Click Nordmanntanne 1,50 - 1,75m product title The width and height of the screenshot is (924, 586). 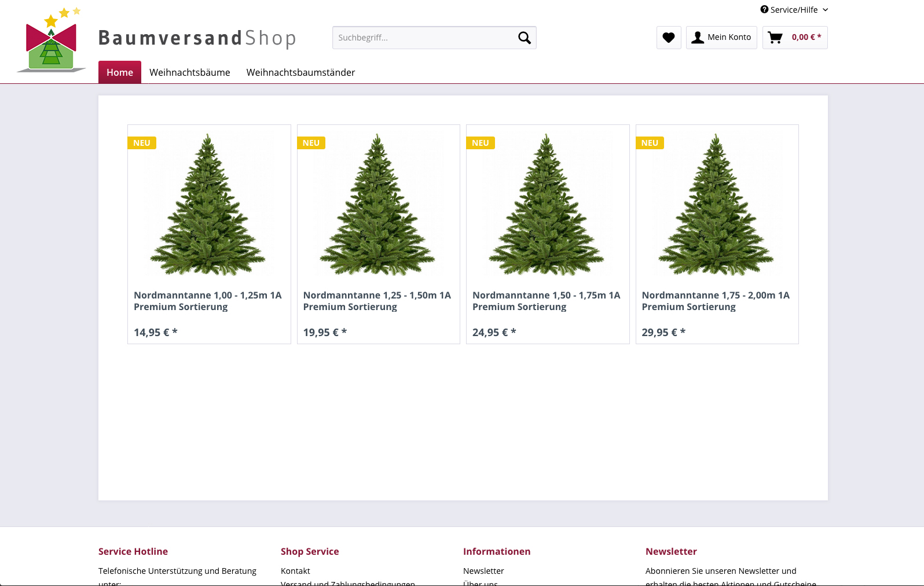pos(547,301)
